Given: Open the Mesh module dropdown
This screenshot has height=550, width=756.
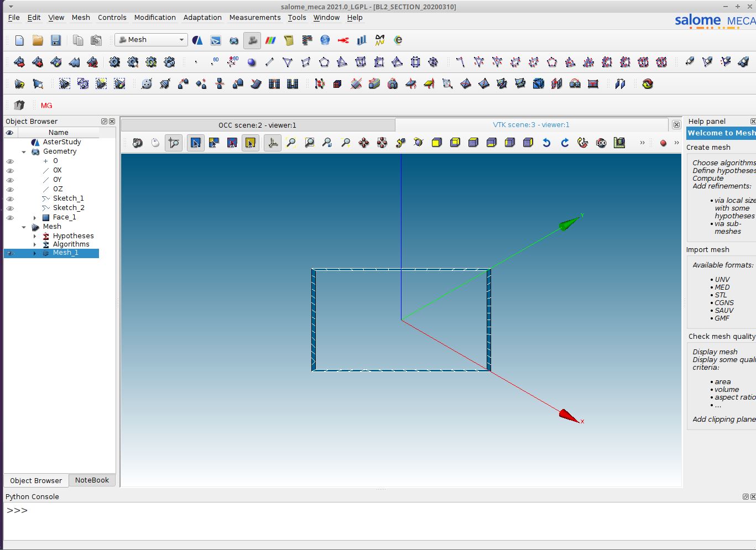Looking at the screenshot, I should click(151, 40).
